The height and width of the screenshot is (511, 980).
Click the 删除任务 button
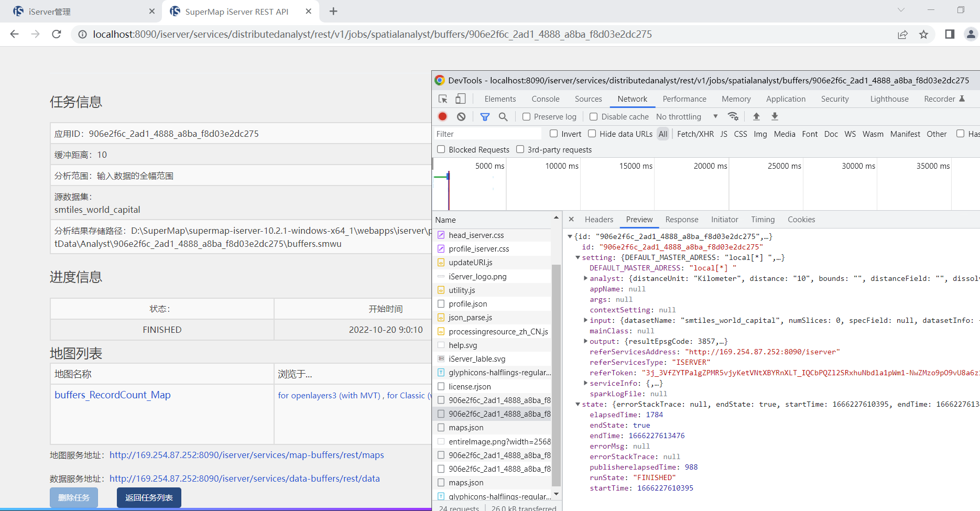[74, 497]
